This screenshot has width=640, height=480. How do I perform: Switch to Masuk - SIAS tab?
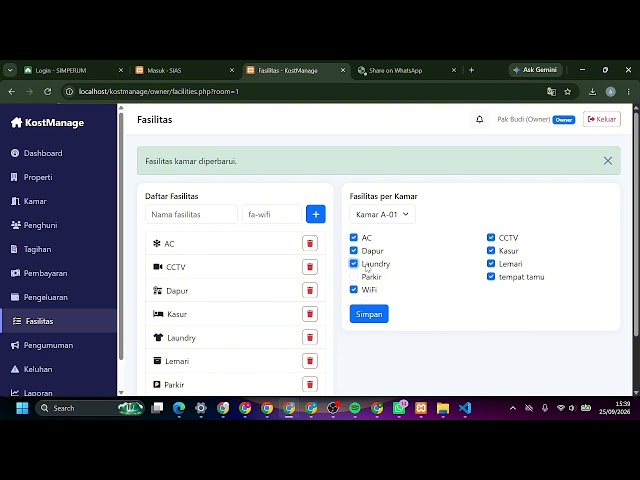[184, 70]
